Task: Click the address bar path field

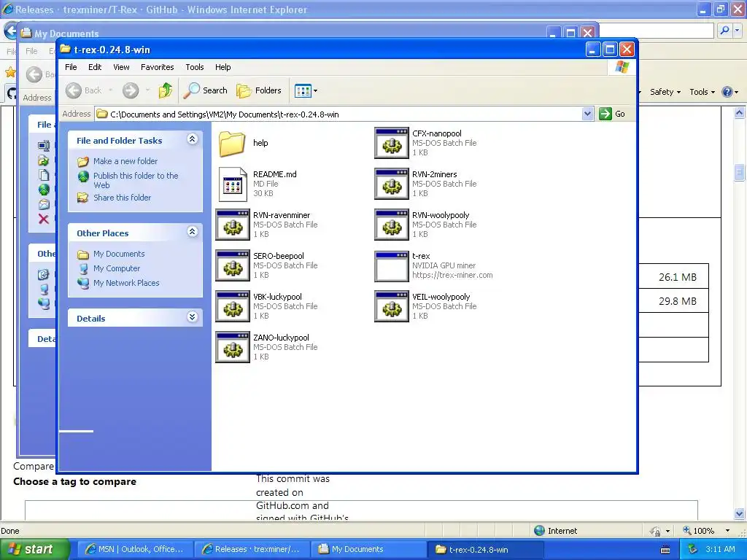Action: pyautogui.click(x=338, y=114)
